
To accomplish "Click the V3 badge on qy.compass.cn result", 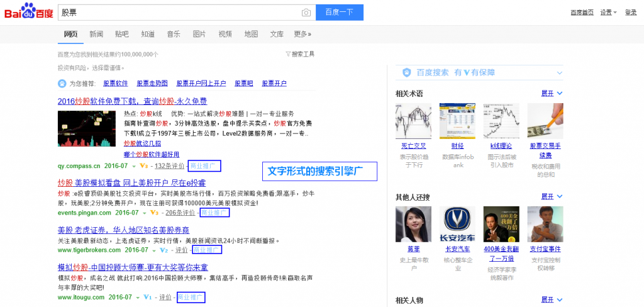I will click(x=144, y=166).
